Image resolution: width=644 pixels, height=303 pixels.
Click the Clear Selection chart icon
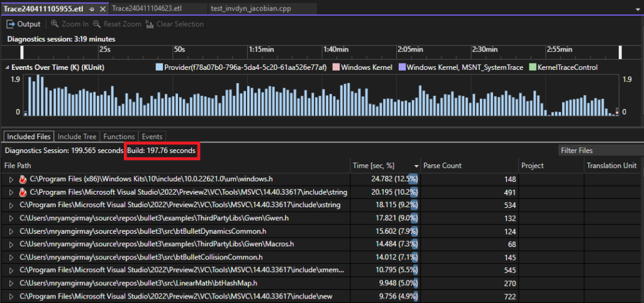coord(149,24)
